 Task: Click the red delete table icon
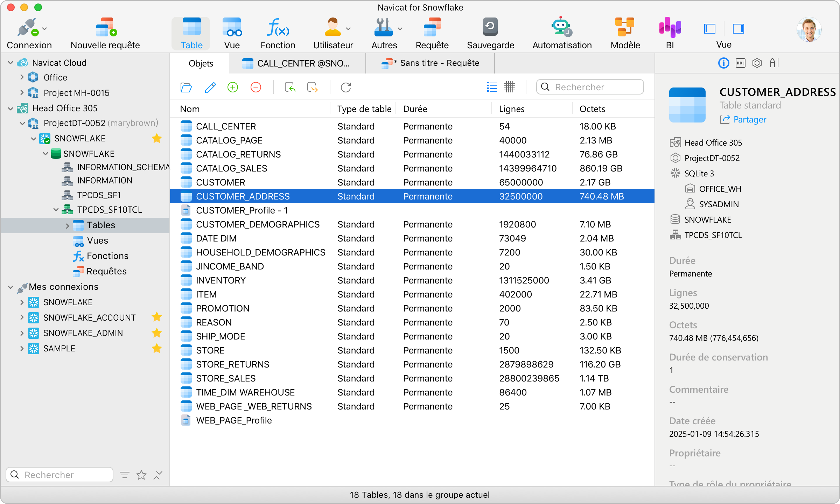[x=256, y=87]
